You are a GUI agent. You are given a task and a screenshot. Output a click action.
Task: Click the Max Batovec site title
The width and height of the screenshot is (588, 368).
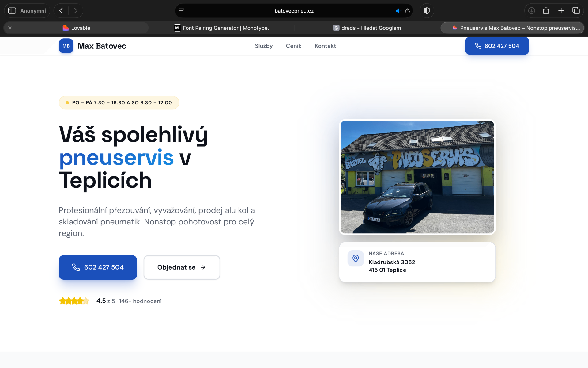[x=102, y=46]
